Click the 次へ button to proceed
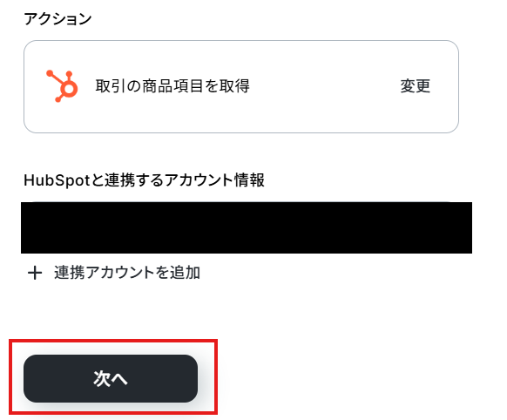 click(111, 379)
